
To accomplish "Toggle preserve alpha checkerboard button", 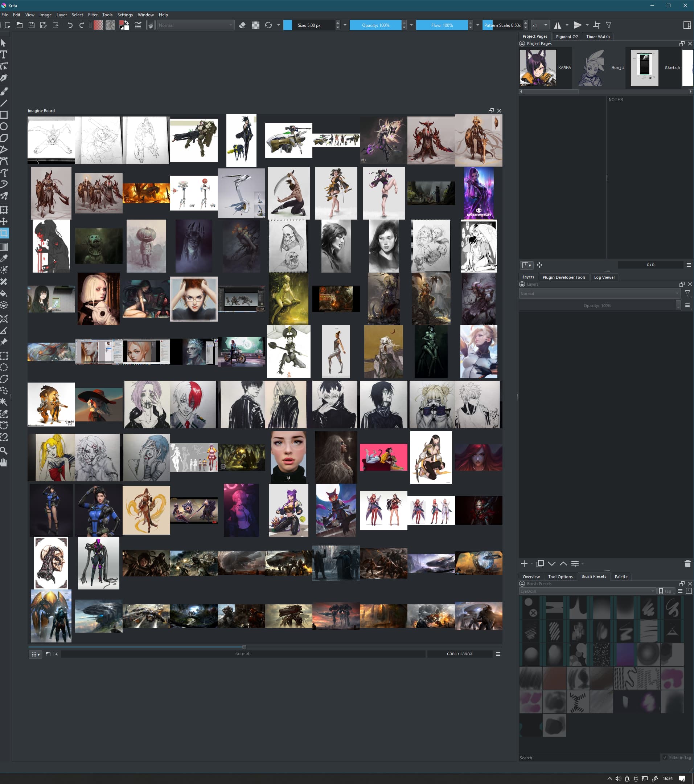I will point(255,25).
